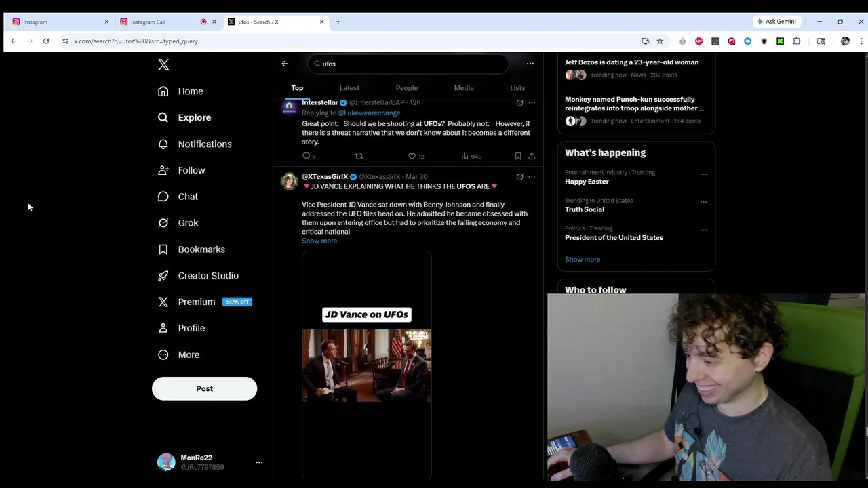Open the Happy Easter trend

[587, 182]
